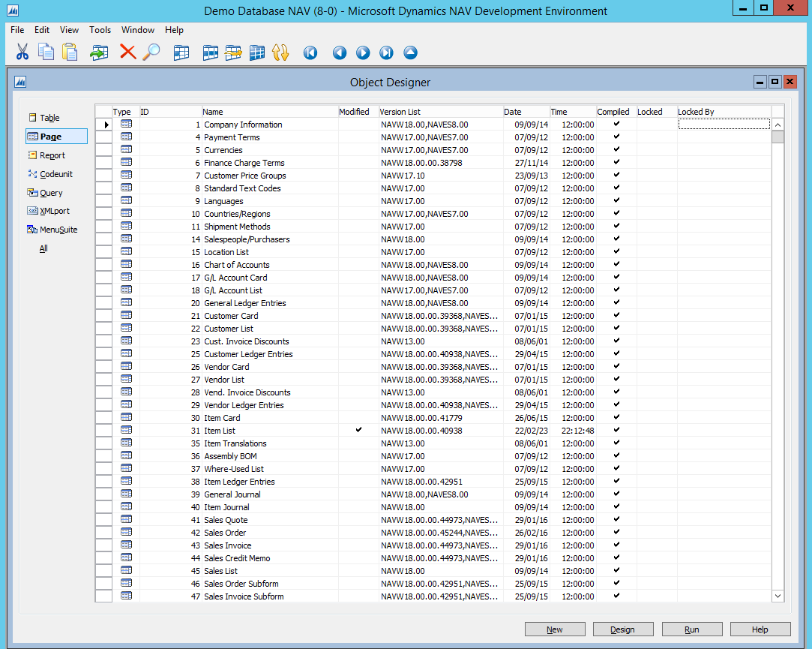Select the 'G/L Account Card' row

[x=433, y=278]
